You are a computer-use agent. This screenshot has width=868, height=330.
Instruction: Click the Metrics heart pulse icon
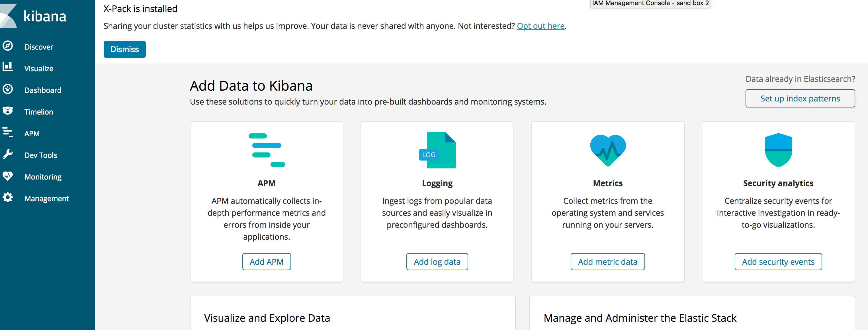(608, 150)
